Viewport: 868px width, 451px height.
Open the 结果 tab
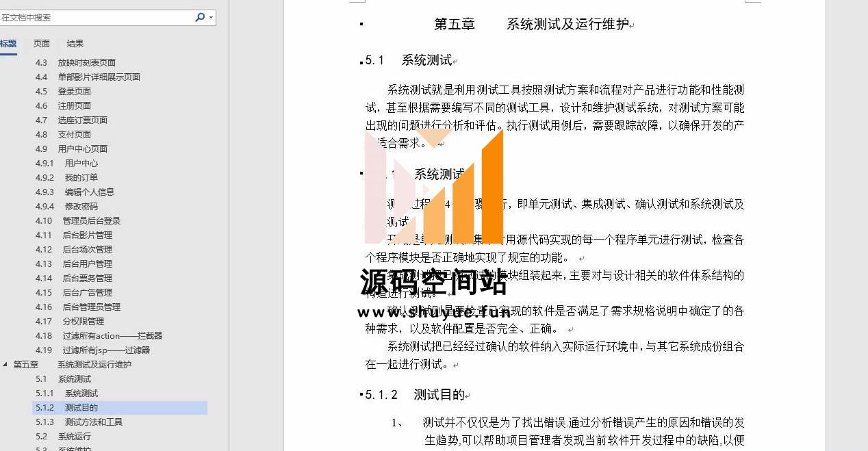75,44
